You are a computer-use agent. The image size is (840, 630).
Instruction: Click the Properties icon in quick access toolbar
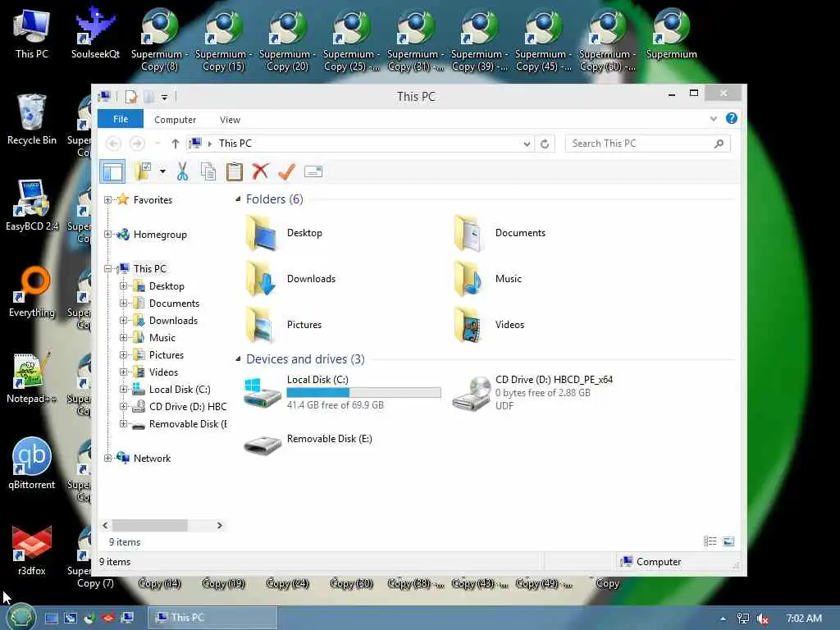click(130, 97)
